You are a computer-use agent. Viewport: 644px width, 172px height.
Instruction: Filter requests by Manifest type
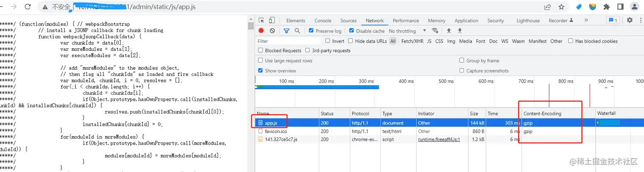click(x=538, y=41)
